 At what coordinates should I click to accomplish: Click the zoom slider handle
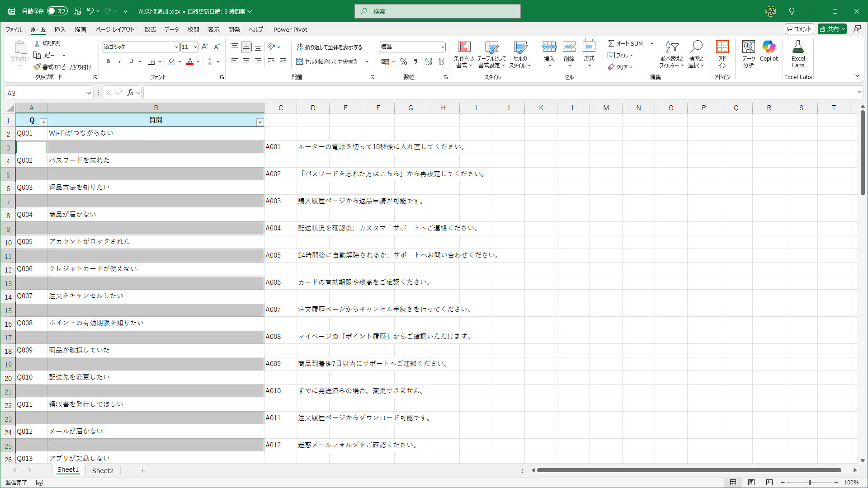(x=810, y=483)
